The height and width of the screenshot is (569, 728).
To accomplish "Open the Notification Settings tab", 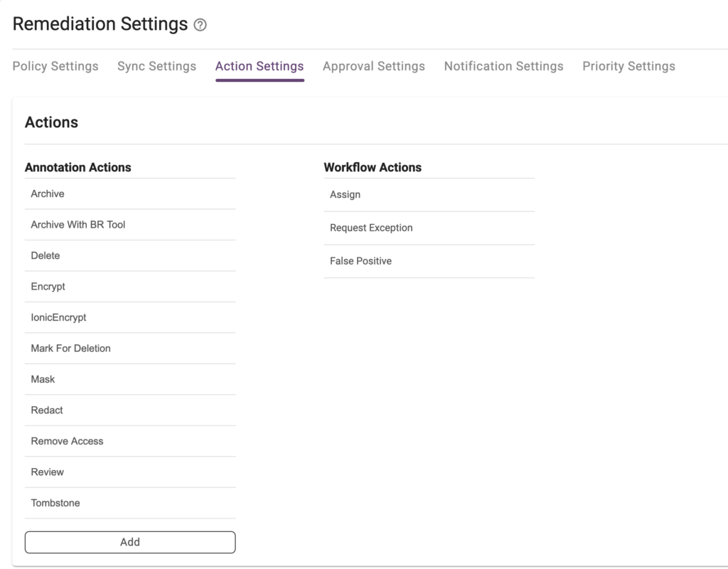I will click(504, 66).
